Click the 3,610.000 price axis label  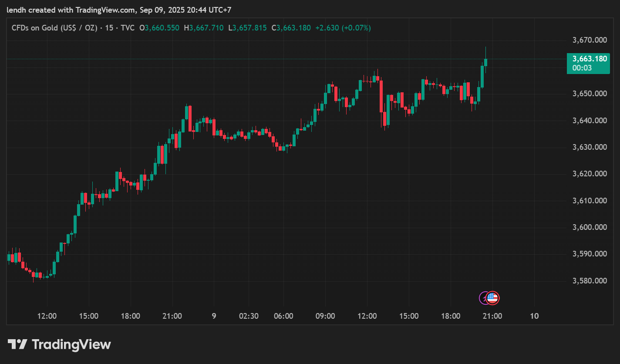[x=590, y=201]
